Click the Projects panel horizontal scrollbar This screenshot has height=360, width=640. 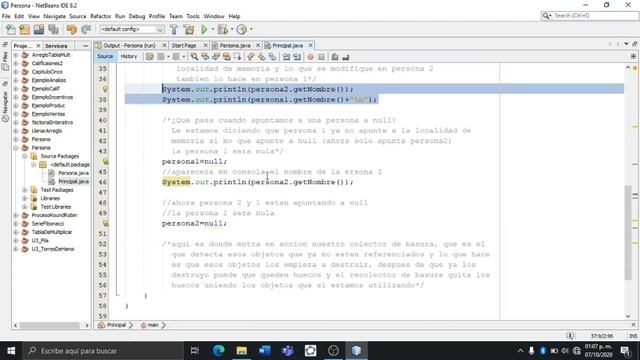(x=51, y=325)
